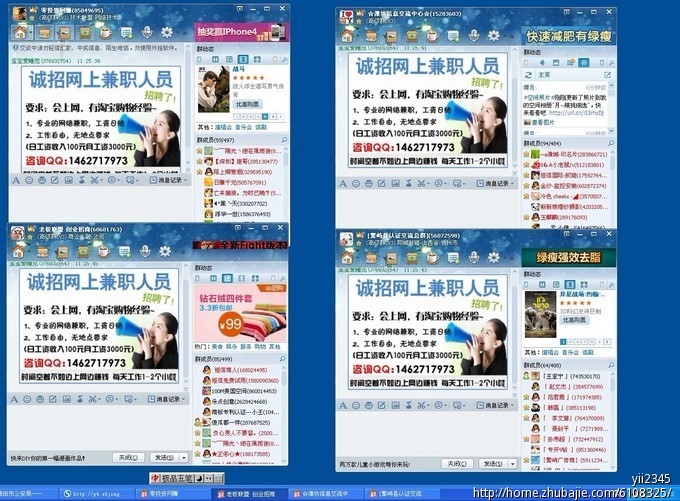Open 音乐会 link in window 56072598
The image size is (680, 501).
click(x=571, y=352)
